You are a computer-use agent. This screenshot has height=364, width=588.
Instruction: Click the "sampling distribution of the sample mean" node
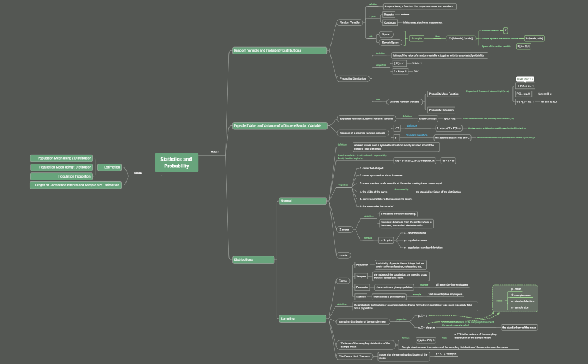(x=362, y=321)
